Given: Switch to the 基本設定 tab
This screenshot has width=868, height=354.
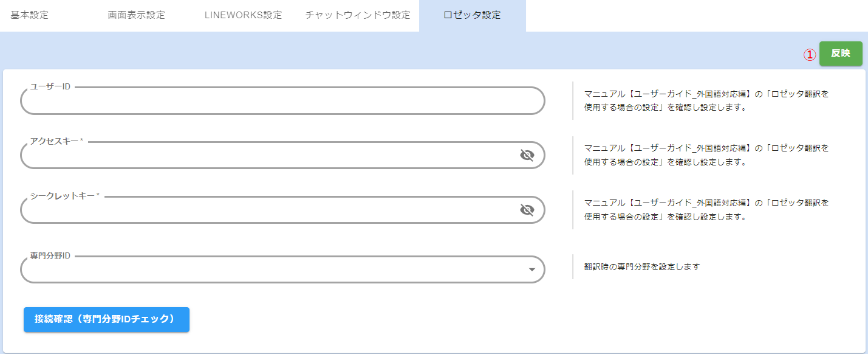Looking at the screenshot, I should point(30,15).
